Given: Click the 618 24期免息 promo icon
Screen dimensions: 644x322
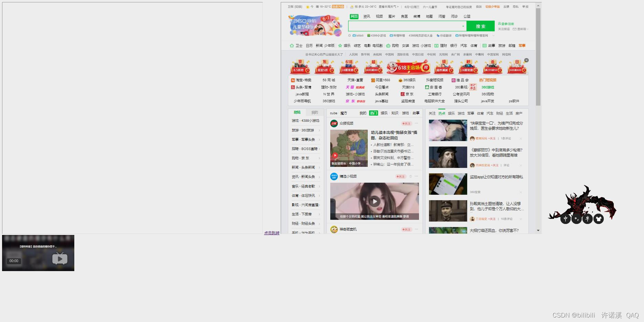Looking at the screenshot, I should tap(348, 67).
